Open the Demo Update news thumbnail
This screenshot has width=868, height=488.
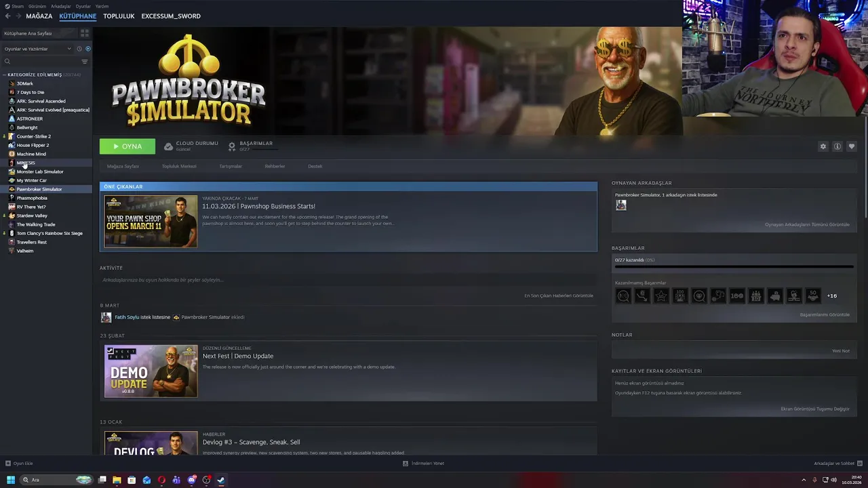pos(151,371)
